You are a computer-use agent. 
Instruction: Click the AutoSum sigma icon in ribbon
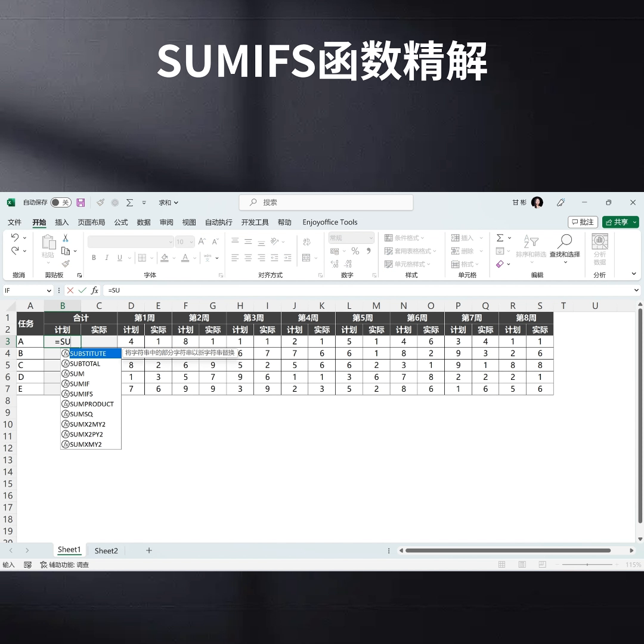click(500, 238)
